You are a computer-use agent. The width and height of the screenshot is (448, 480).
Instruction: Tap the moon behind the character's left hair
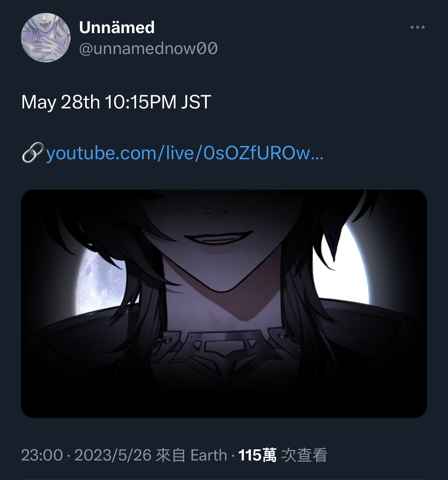tap(99, 283)
